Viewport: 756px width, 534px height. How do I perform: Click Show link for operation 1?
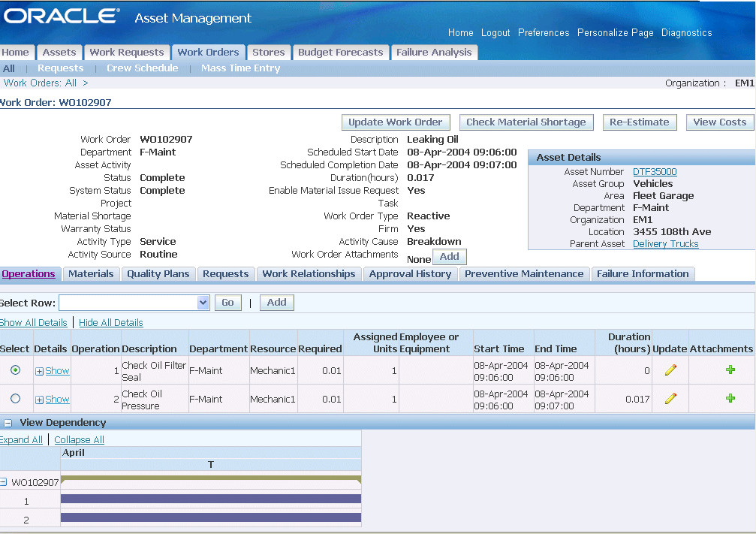pyautogui.click(x=57, y=371)
